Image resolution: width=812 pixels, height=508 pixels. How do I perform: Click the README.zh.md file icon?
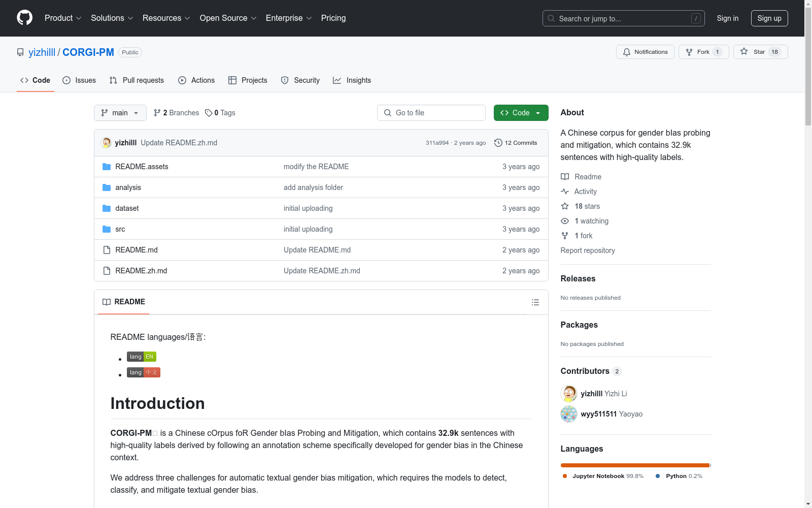(x=107, y=271)
